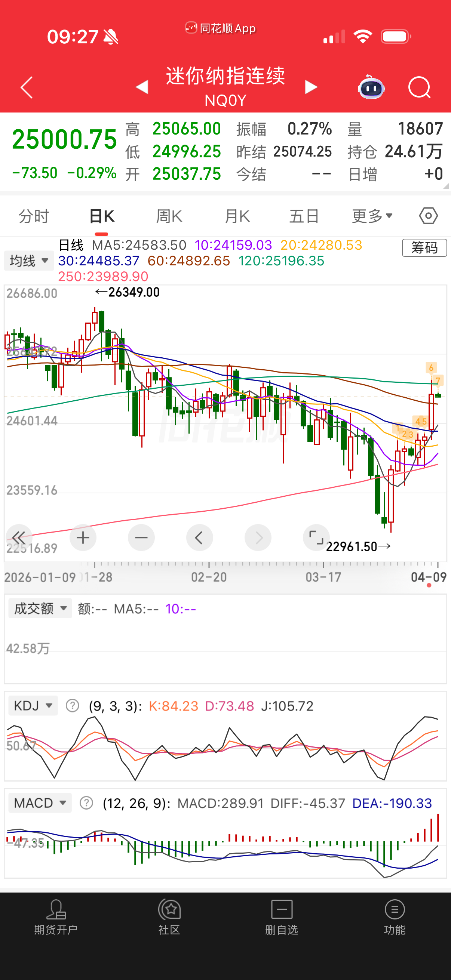Open chart settings via the gear icon
The image size is (451, 980).
[x=429, y=215]
